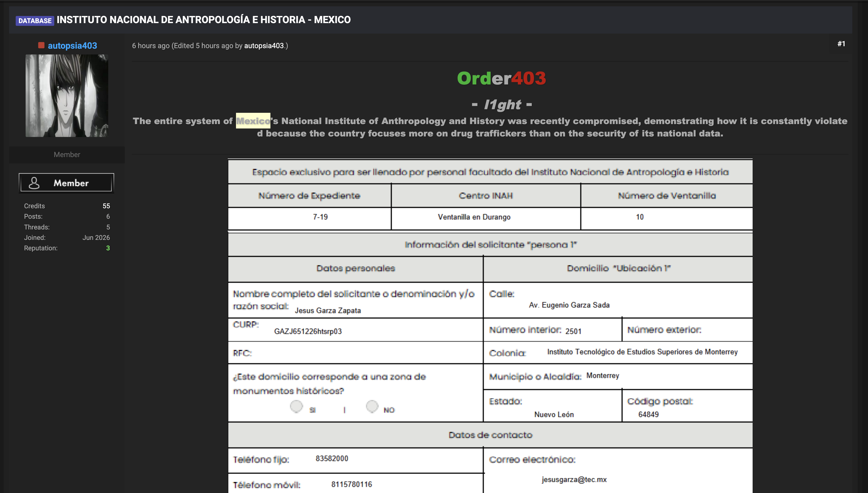Image resolution: width=868 pixels, height=493 pixels.
Task: Click the 6 hours ago timestamp
Action: click(x=151, y=46)
